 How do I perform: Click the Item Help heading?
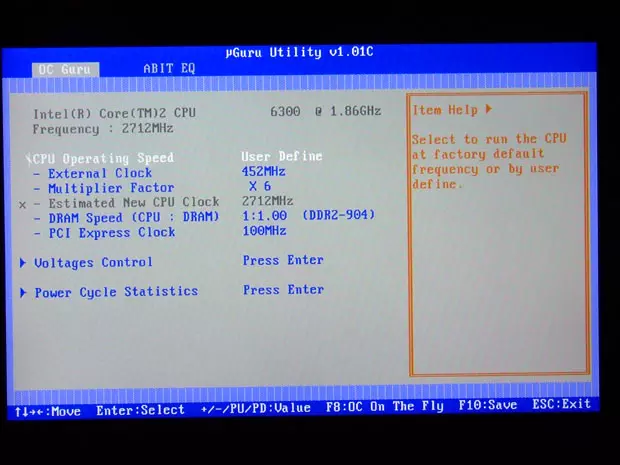tap(445, 110)
